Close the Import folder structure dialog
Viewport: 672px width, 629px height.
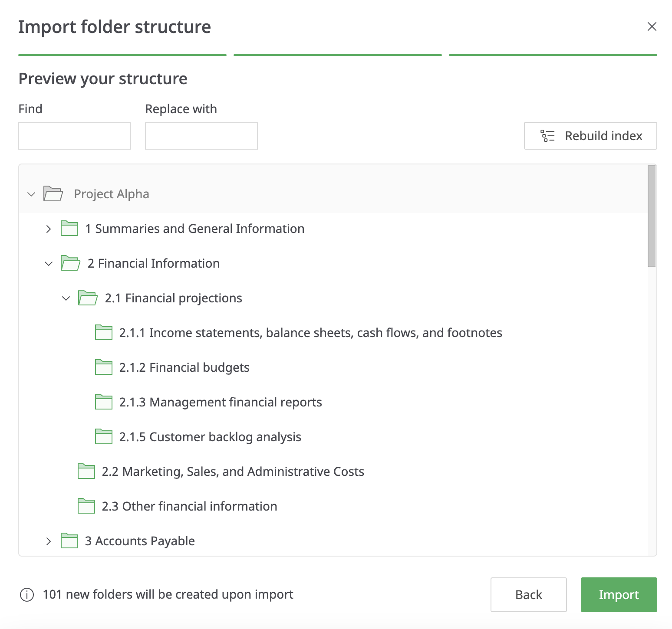click(652, 26)
